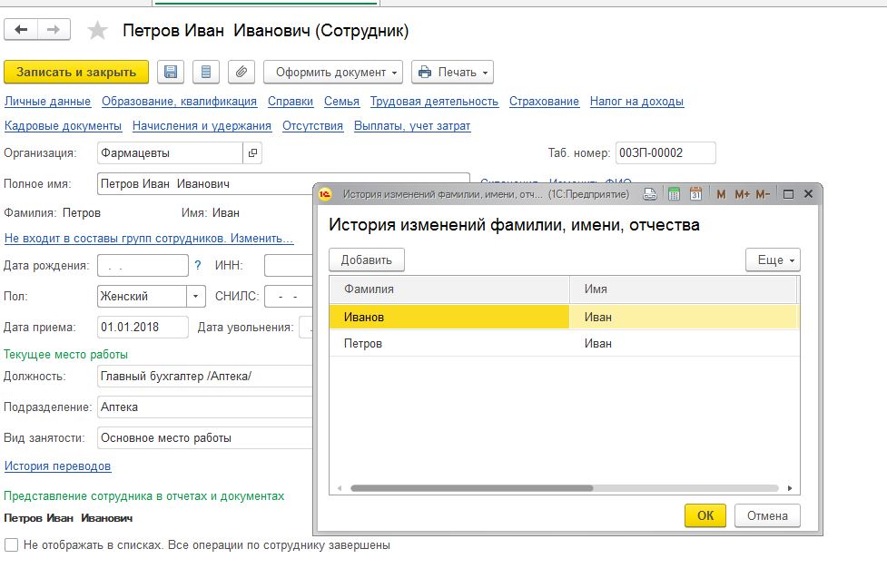Open the calculator icon in dialog title bar
The image size is (887, 588).
674,194
